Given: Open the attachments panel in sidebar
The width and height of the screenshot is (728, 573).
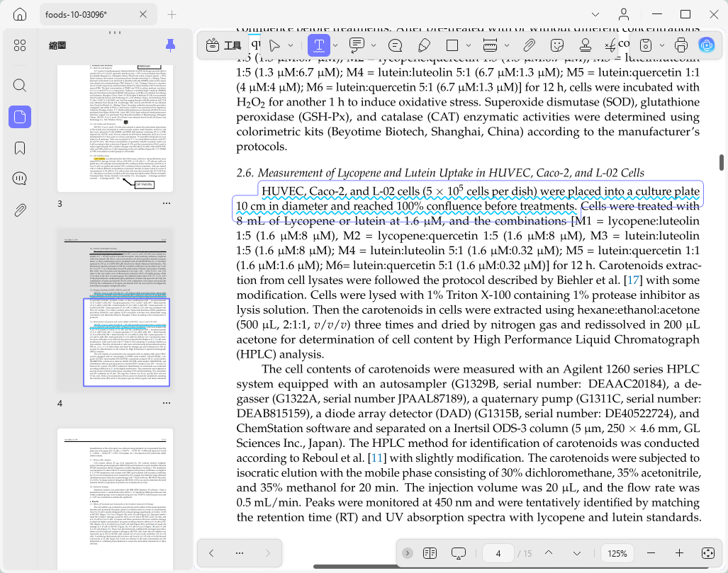Looking at the screenshot, I should click(20, 210).
